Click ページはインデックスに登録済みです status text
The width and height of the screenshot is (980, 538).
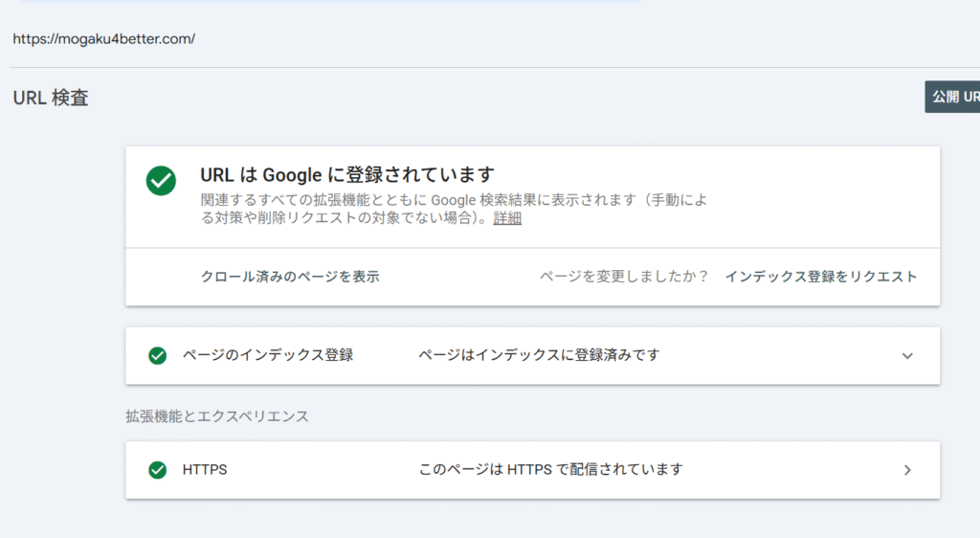(x=539, y=355)
